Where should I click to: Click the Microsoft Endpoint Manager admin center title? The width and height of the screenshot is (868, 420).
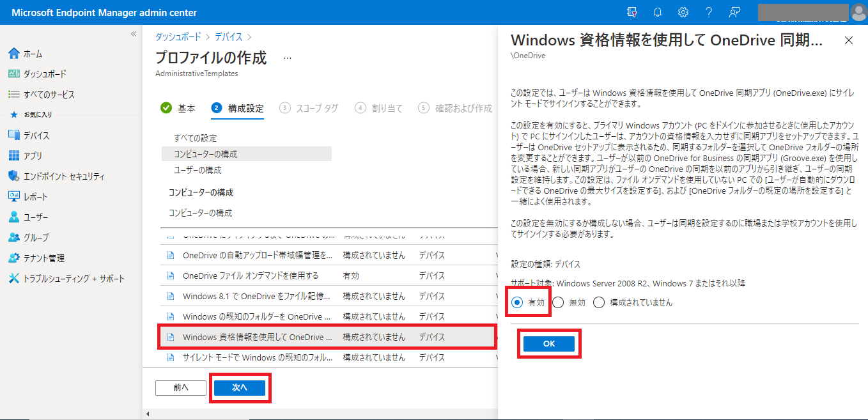click(104, 13)
